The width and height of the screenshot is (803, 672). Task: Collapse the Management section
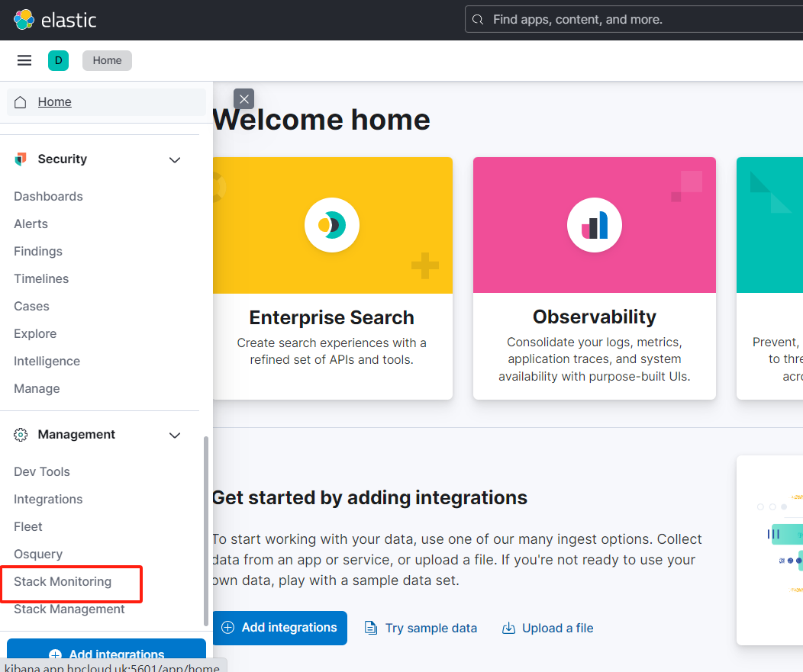click(174, 435)
